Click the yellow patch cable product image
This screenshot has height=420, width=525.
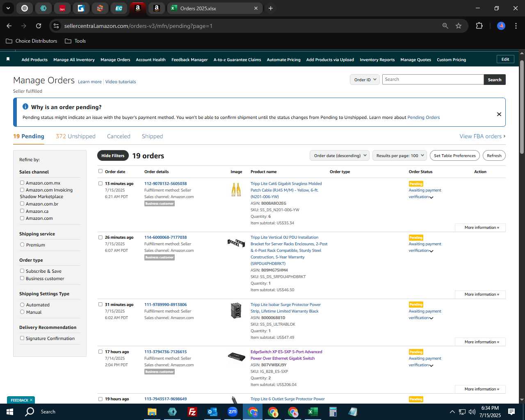click(x=236, y=190)
